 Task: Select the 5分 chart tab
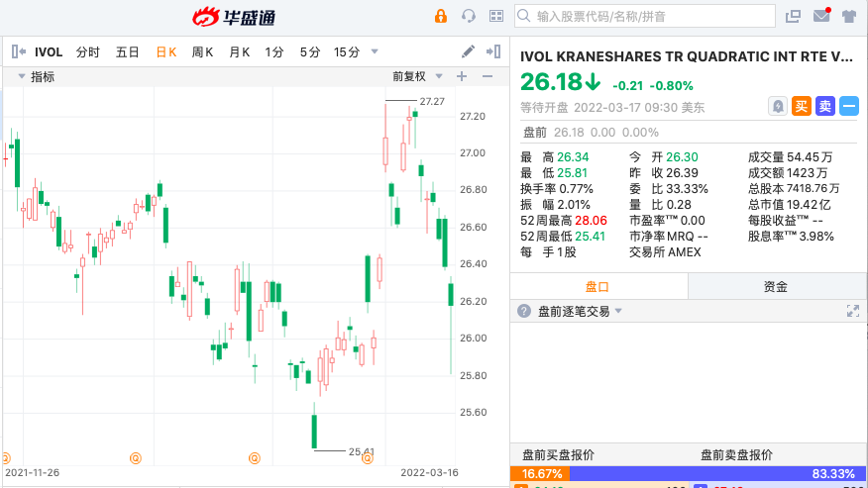(310, 52)
